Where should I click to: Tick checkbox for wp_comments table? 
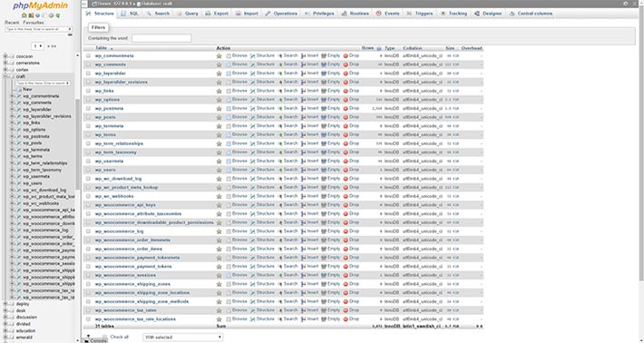point(88,64)
